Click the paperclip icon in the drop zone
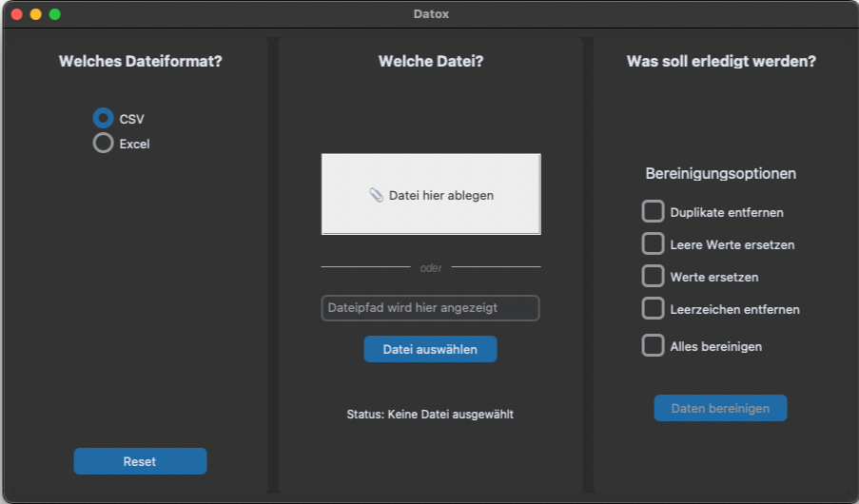This screenshot has height=504, width=859. point(376,195)
